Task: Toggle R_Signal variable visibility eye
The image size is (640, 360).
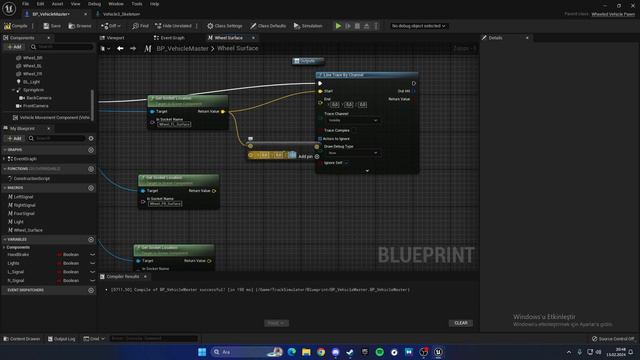Action: pyautogui.click(x=92, y=281)
